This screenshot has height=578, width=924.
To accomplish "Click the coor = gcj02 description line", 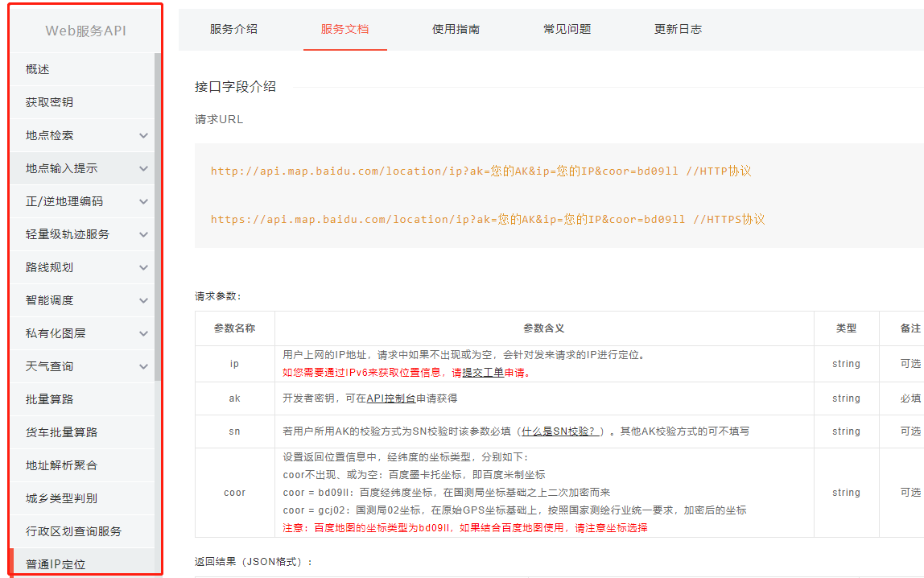I will click(x=514, y=510).
